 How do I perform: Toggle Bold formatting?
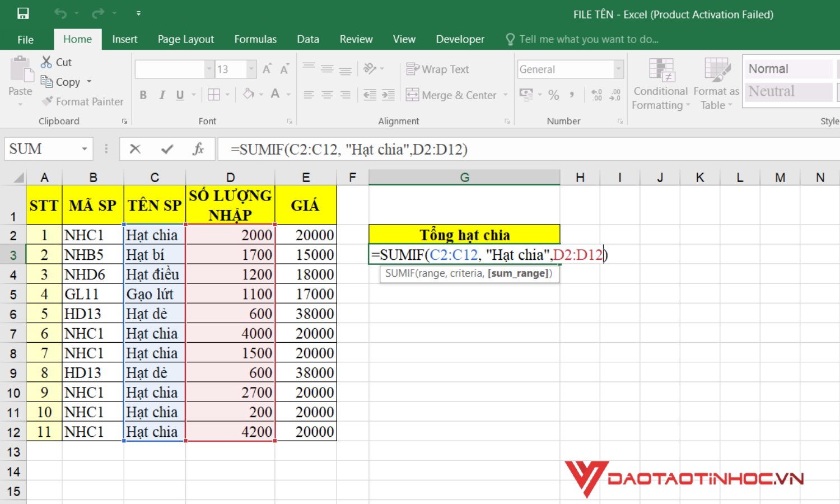pyautogui.click(x=143, y=95)
